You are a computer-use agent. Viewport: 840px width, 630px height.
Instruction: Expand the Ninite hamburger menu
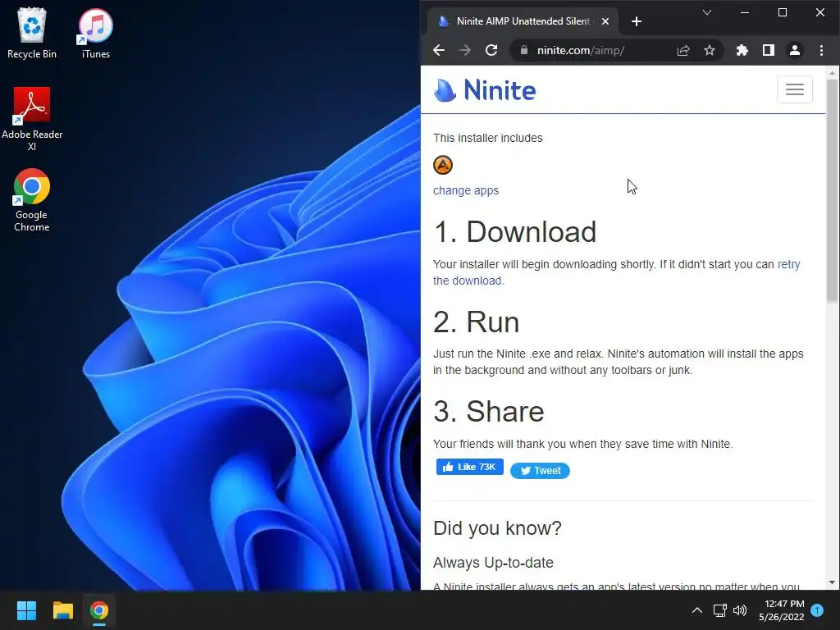click(x=794, y=89)
